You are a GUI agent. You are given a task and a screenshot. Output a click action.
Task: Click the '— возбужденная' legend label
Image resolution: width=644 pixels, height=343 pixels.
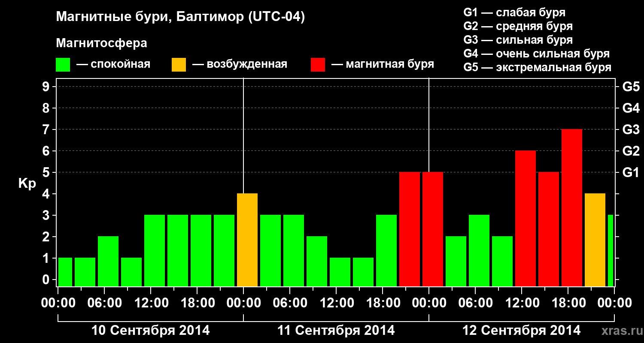tap(240, 64)
